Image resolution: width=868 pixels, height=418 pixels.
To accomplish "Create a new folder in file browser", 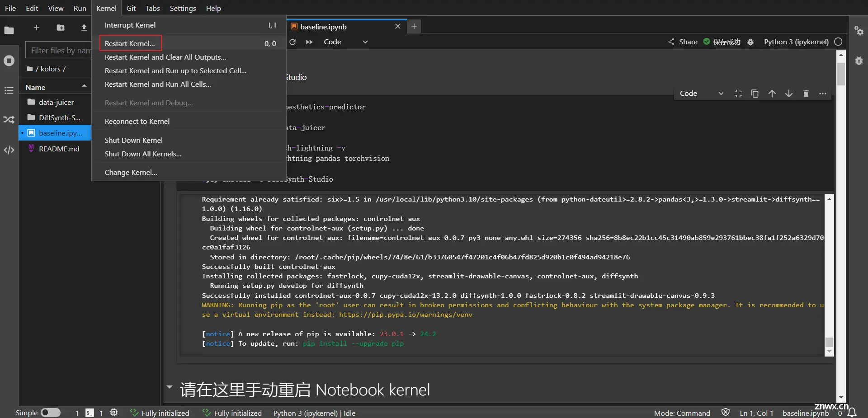I will [60, 28].
